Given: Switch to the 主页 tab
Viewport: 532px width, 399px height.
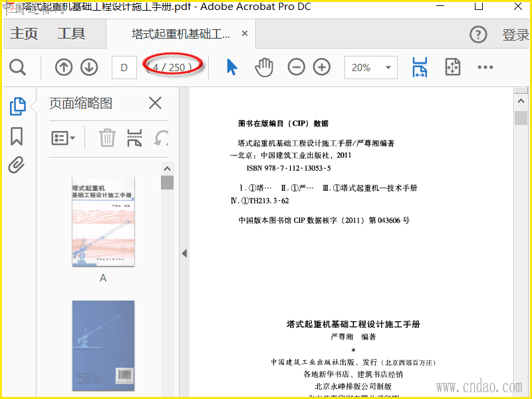Looking at the screenshot, I should (x=24, y=34).
